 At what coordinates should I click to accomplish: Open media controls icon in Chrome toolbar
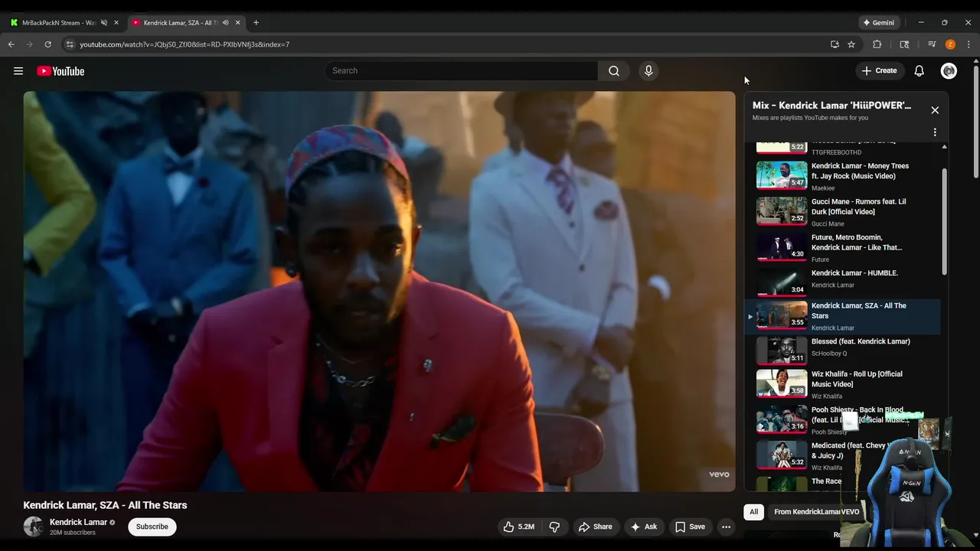[932, 44]
